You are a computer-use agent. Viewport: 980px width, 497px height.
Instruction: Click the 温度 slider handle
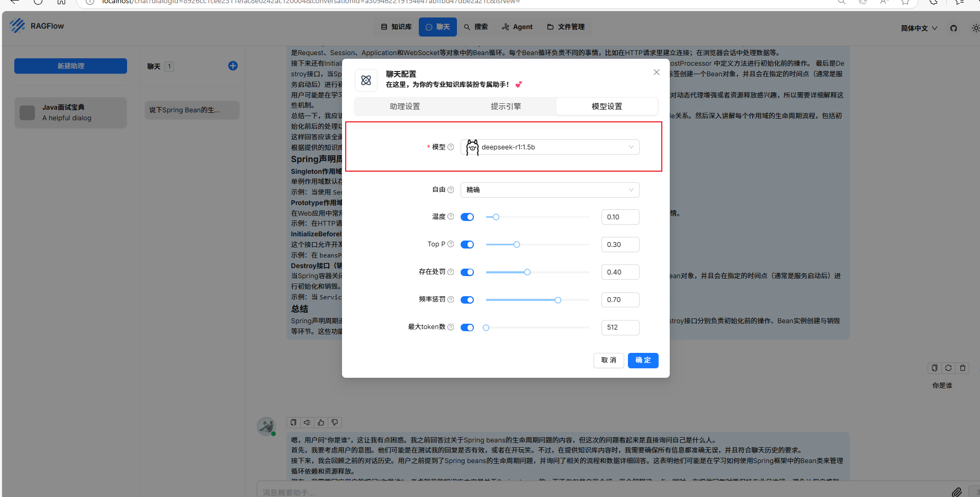(x=496, y=217)
